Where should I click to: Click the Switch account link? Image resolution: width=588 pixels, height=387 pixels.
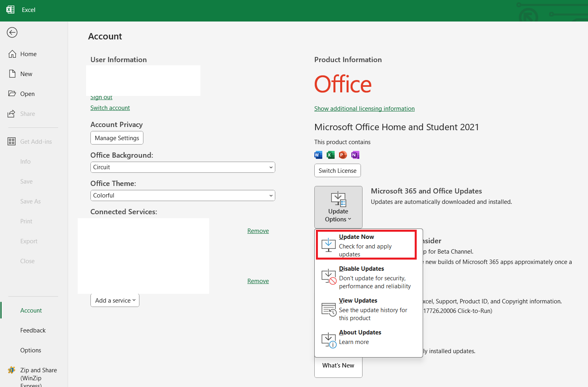tap(110, 108)
